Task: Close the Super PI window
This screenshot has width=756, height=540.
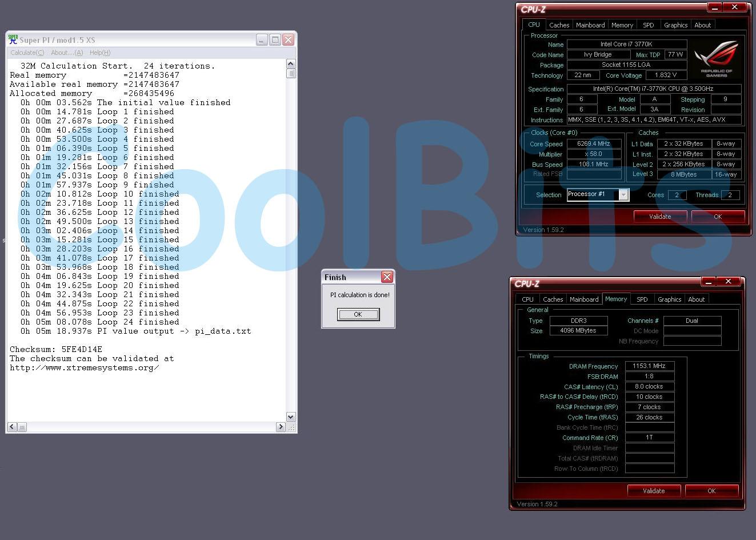Action: [x=288, y=39]
